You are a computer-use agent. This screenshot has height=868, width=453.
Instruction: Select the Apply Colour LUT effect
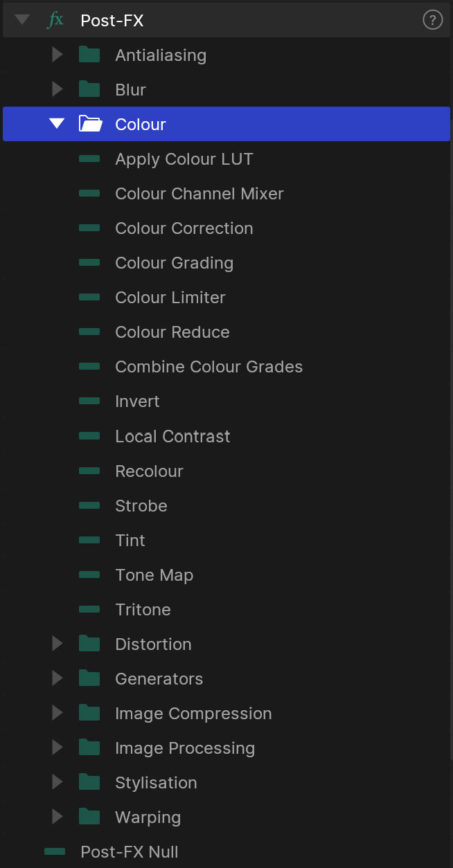(184, 159)
